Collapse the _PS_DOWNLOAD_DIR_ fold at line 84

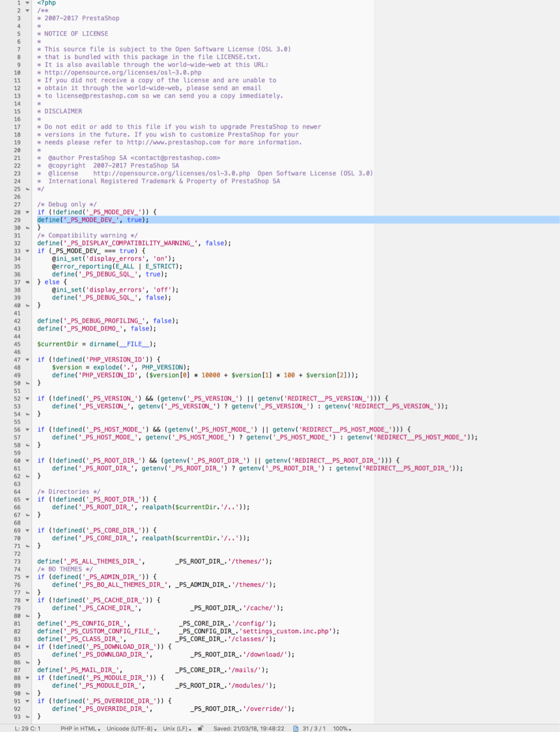[27, 646]
